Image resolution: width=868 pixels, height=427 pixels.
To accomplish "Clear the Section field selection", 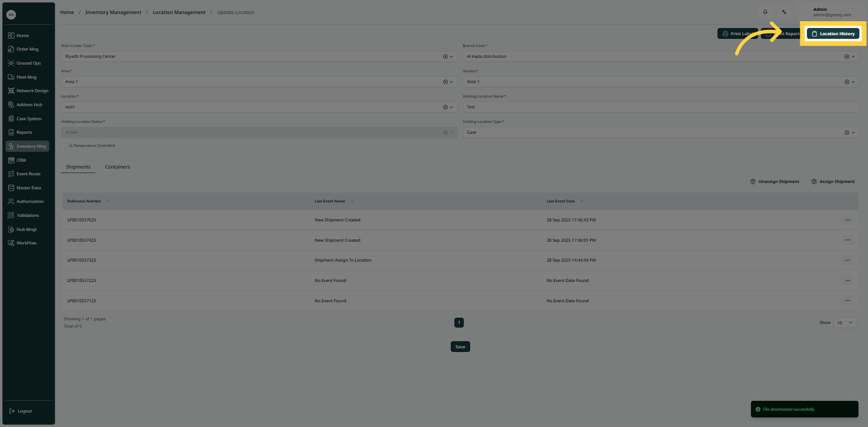I will tap(847, 82).
